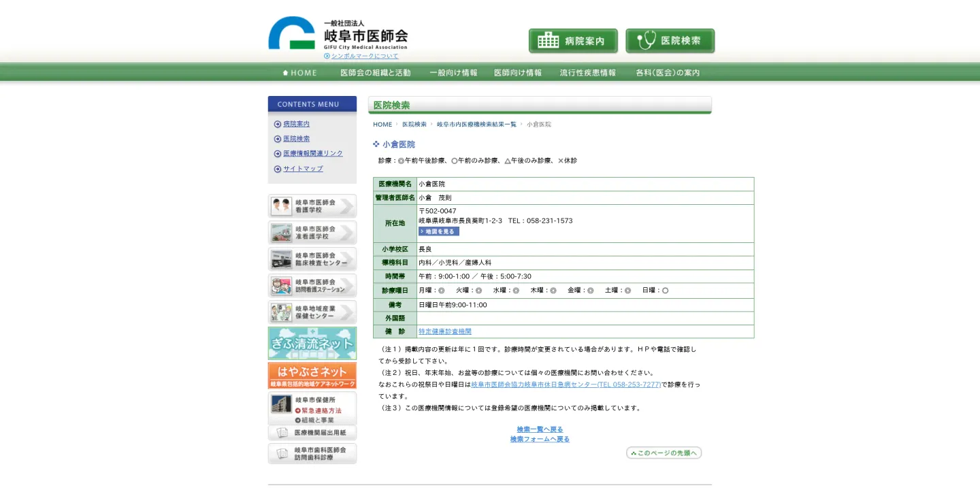This screenshot has height=490, width=980.
Task: Click the 日曜 single-circle schedule mark
Action: pyautogui.click(x=665, y=291)
